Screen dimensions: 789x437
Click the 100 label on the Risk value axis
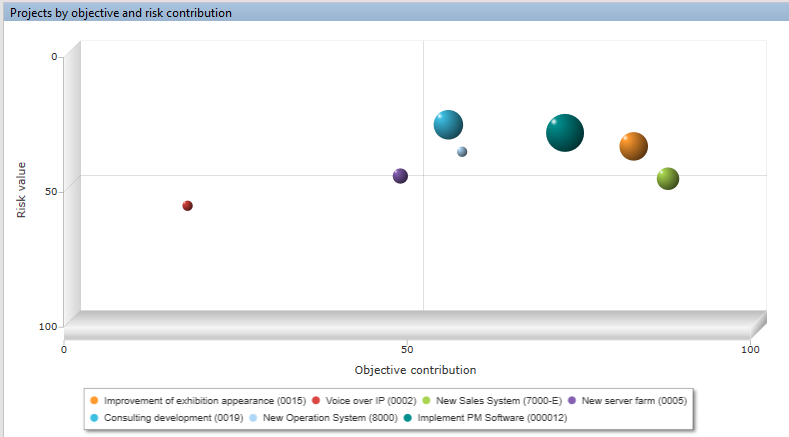[48, 327]
